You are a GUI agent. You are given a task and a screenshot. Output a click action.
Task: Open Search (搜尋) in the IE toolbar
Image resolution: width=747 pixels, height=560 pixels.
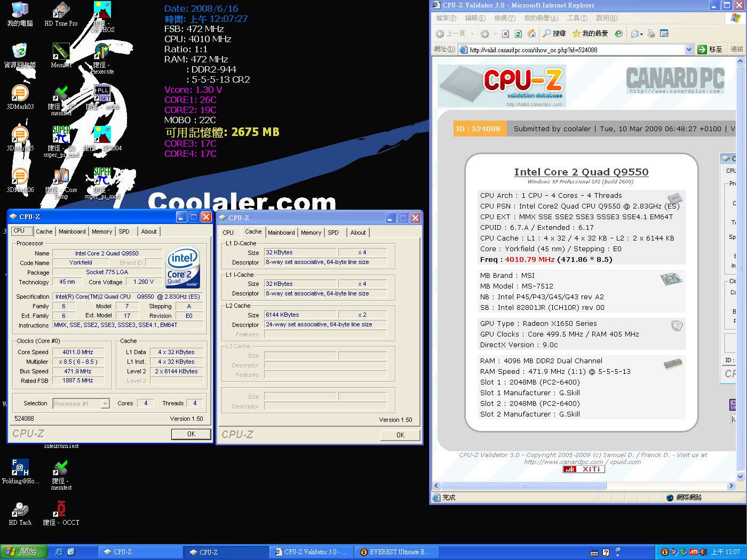[x=554, y=34]
